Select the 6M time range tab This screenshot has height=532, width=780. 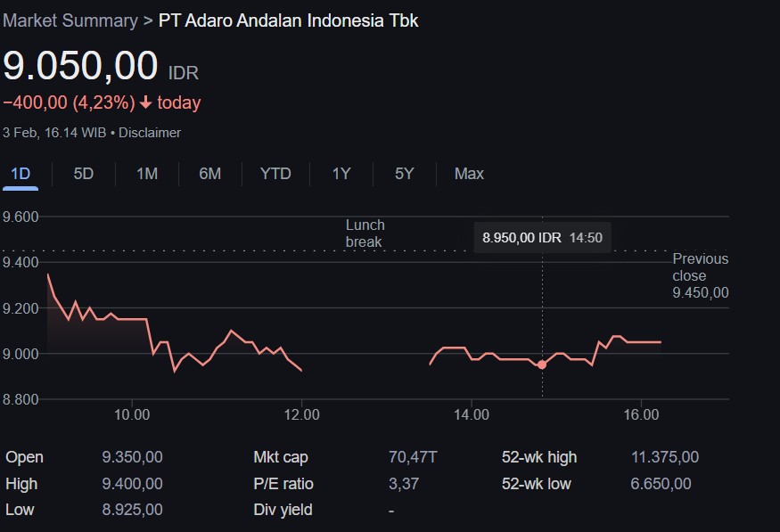click(x=209, y=174)
